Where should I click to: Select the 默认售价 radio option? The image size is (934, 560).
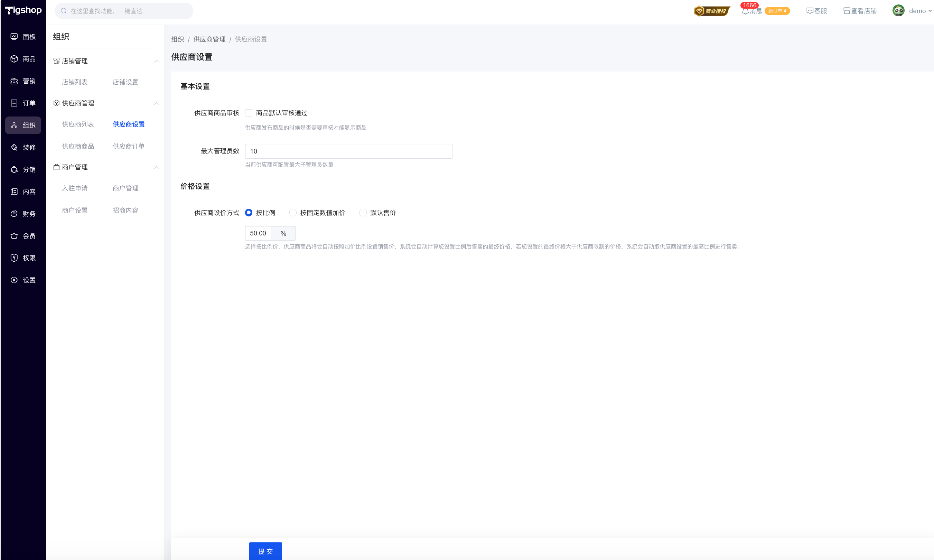coord(363,213)
